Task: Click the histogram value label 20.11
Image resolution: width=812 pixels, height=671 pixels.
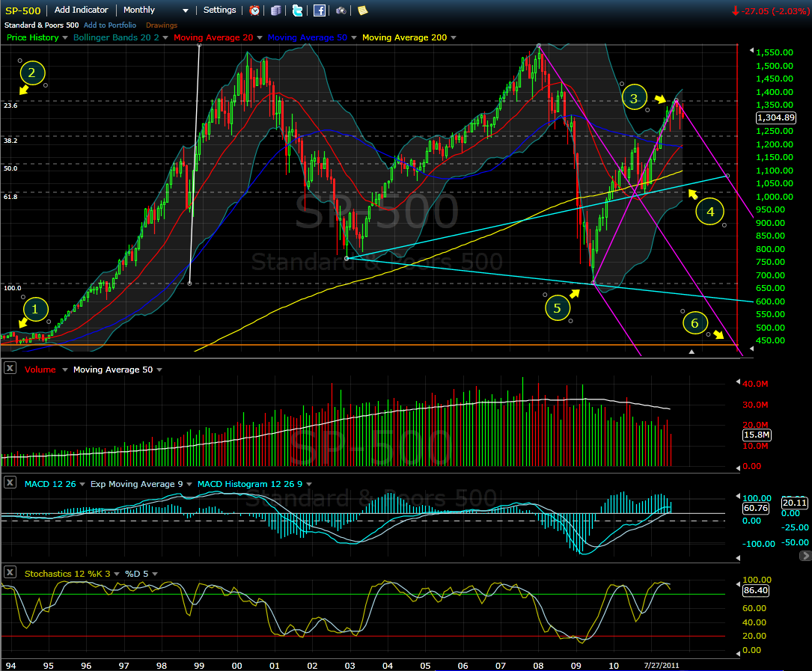Action: 794,503
